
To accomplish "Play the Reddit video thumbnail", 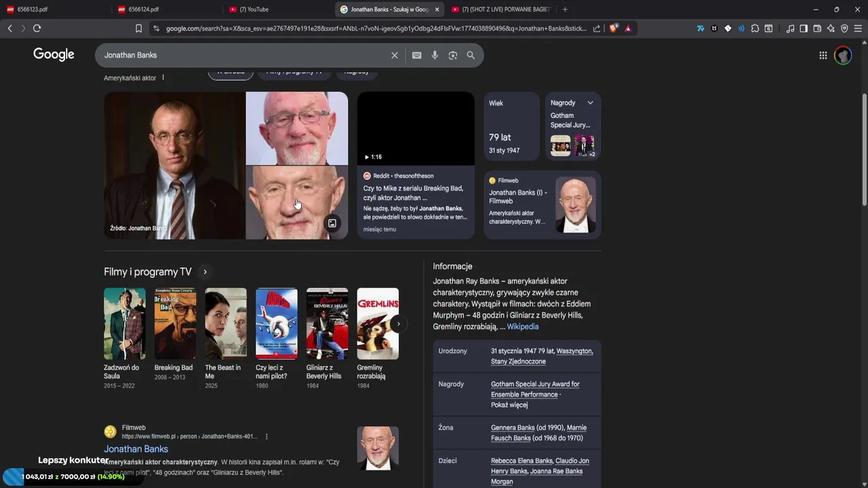I will tap(416, 129).
